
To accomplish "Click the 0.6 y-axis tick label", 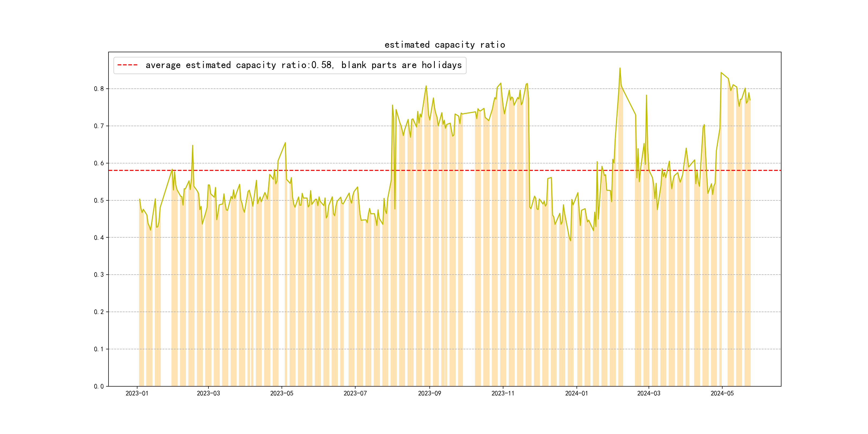I will (99, 163).
